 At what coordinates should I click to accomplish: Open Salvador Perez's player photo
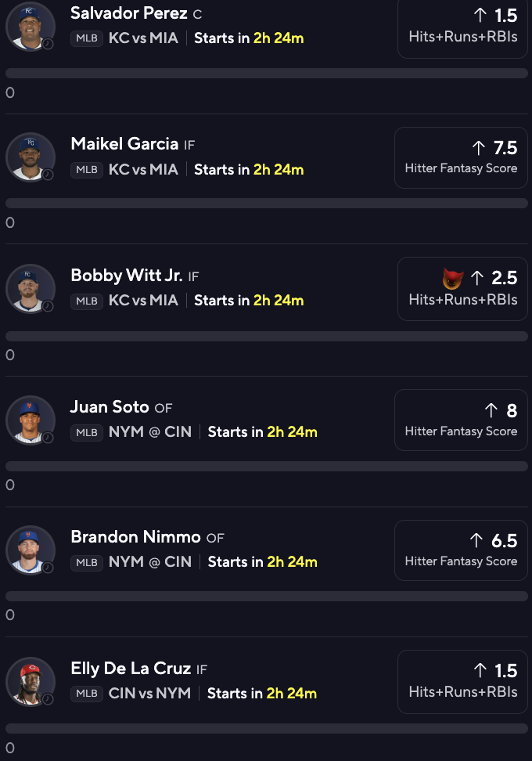click(x=30, y=26)
